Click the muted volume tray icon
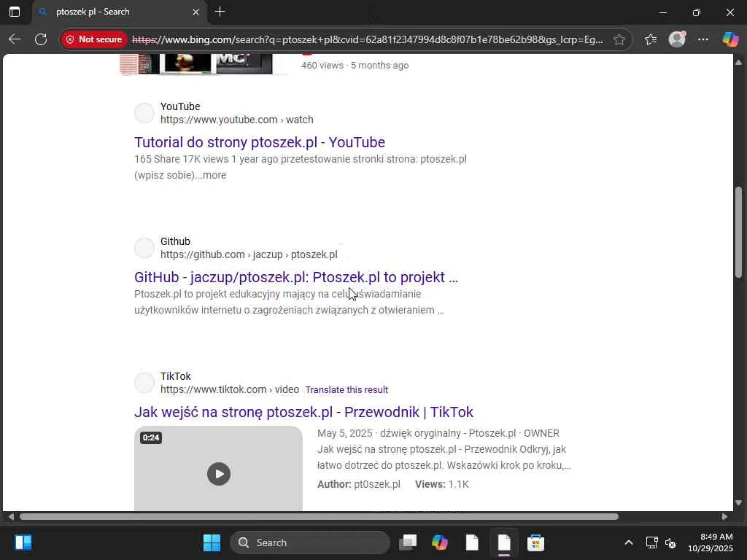 (x=671, y=542)
